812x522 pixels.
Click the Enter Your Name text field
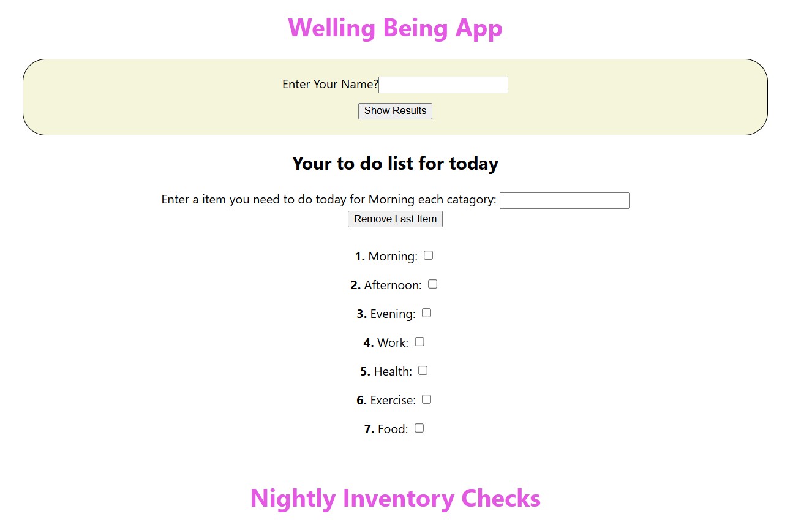pos(443,85)
